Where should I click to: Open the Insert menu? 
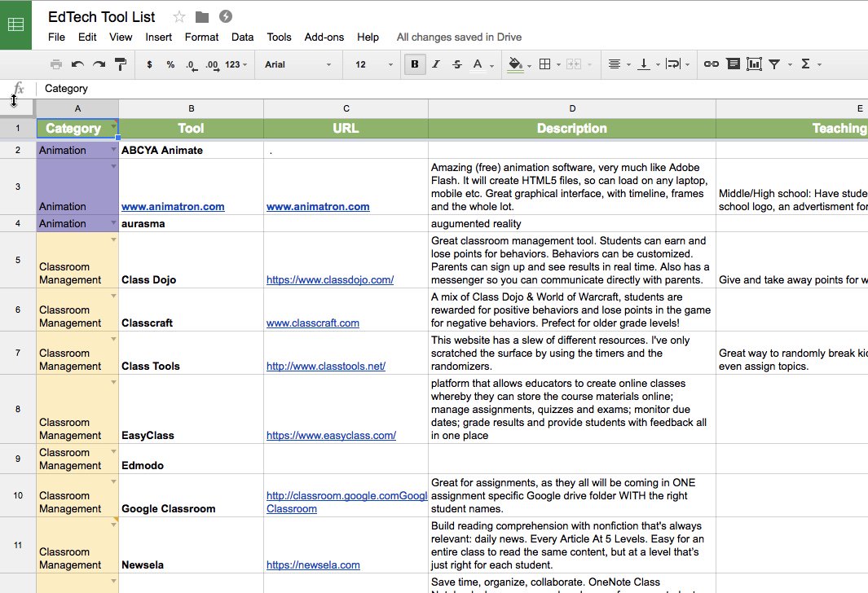pyautogui.click(x=158, y=37)
